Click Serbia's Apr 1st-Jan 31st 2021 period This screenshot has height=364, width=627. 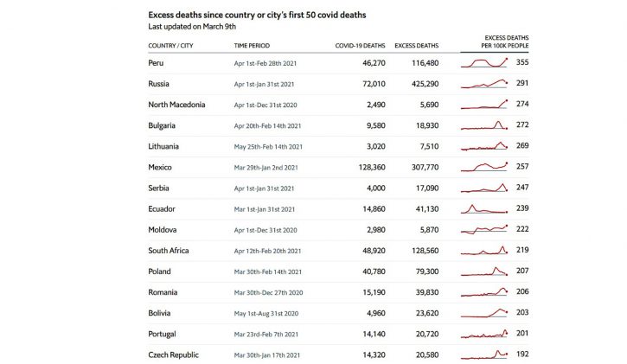pos(264,188)
